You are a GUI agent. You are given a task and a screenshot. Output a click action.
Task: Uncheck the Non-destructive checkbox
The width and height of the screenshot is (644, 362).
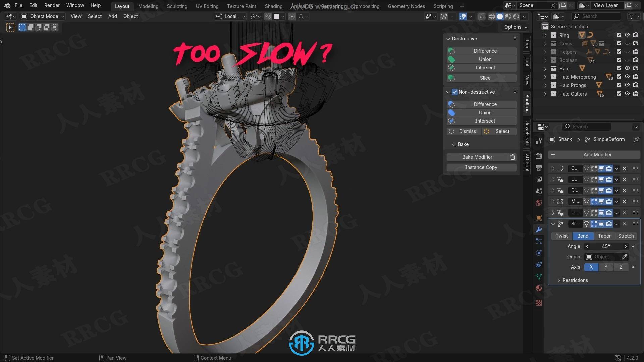tap(454, 92)
